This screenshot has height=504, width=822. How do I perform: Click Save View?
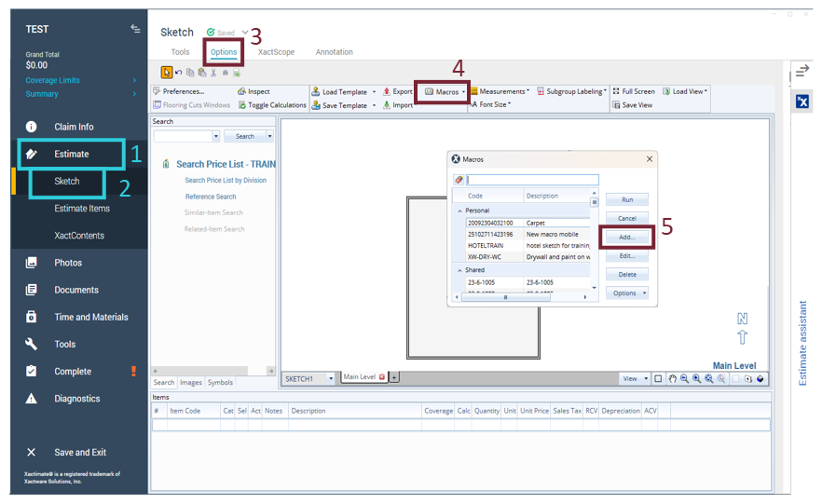pyautogui.click(x=633, y=104)
